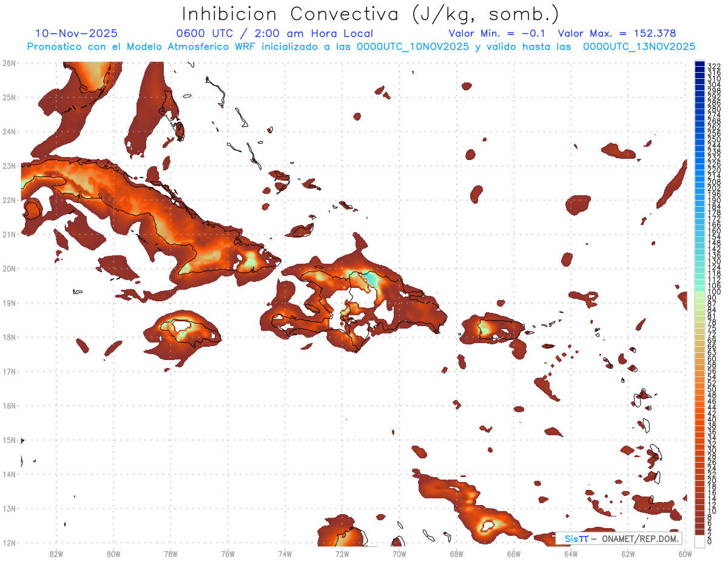Click the "82W" longitude label
Viewport: 728px width, 562px height.
56,554
